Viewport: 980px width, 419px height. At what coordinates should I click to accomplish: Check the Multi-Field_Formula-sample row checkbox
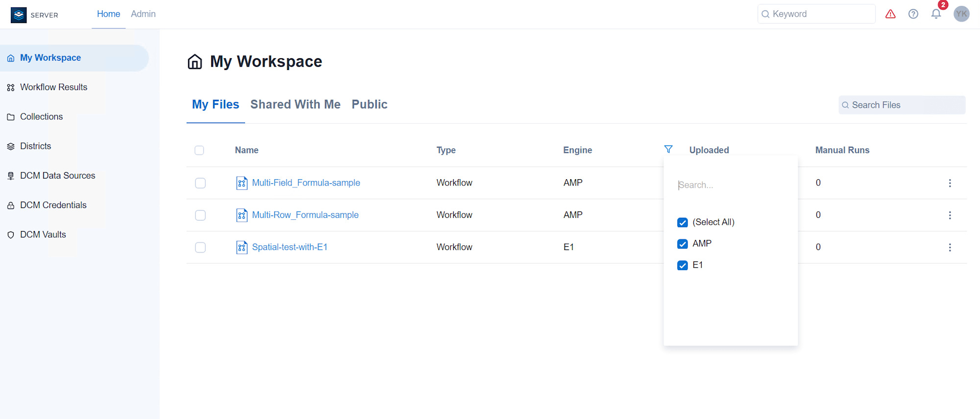[200, 183]
